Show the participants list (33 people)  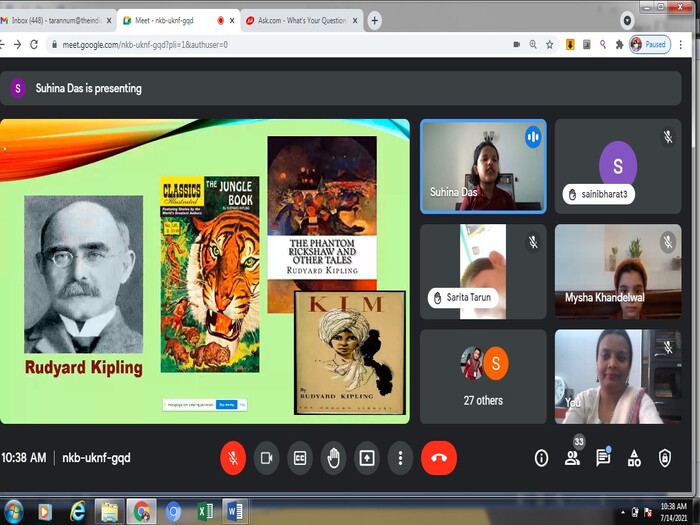point(572,458)
